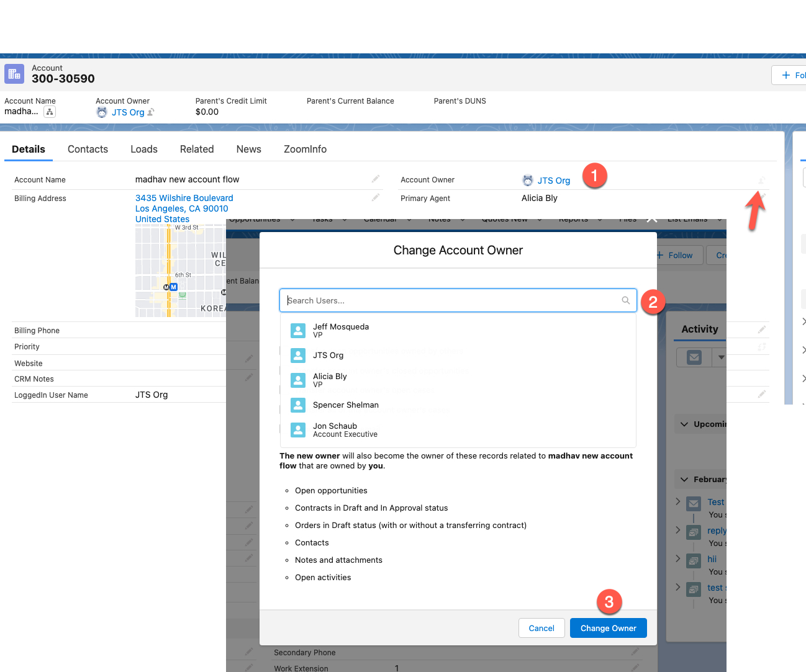
Task: Click inside the Search Users field
Action: click(458, 300)
